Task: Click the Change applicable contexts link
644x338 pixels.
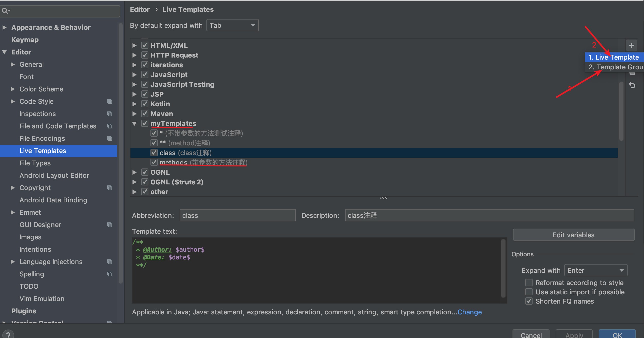Action: click(469, 312)
